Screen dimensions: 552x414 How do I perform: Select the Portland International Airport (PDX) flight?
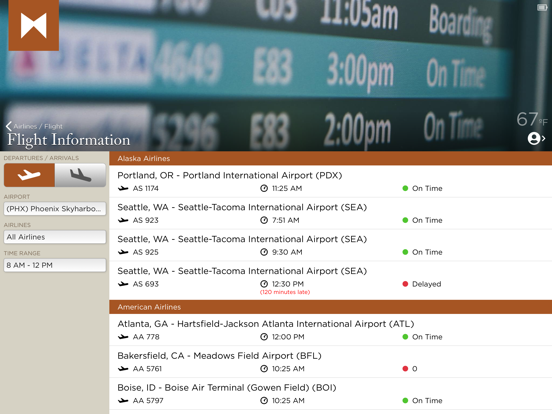click(x=331, y=181)
